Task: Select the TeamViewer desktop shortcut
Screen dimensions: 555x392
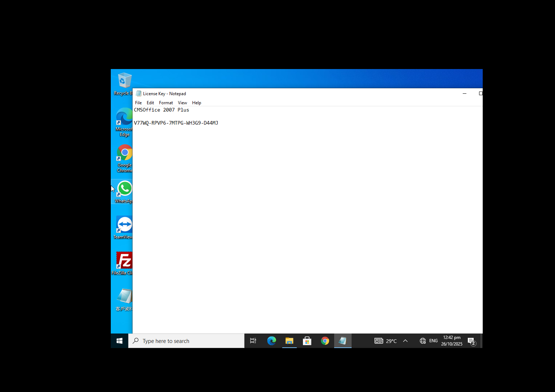Action: point(123,227)
